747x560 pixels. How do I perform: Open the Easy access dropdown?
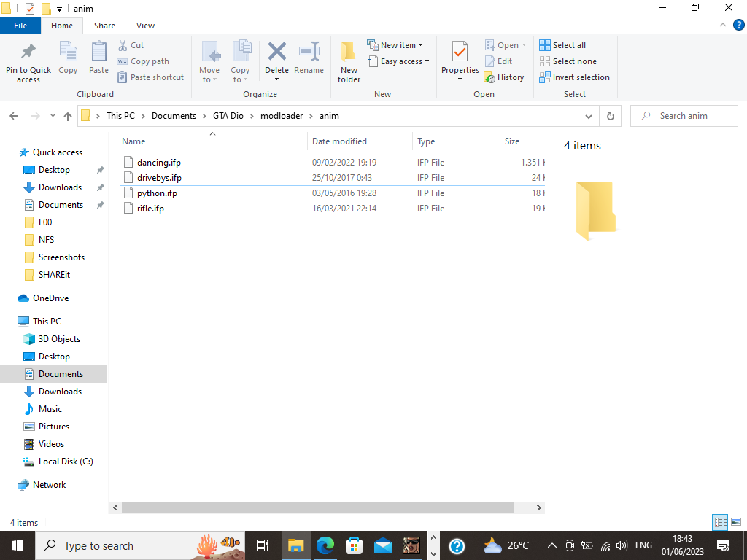(398, 61)
